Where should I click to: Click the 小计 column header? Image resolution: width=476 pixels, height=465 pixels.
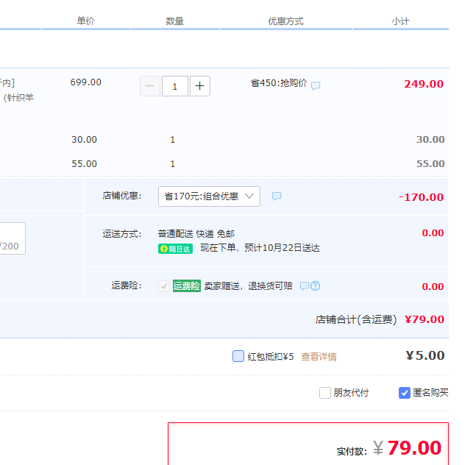[400, 21]
